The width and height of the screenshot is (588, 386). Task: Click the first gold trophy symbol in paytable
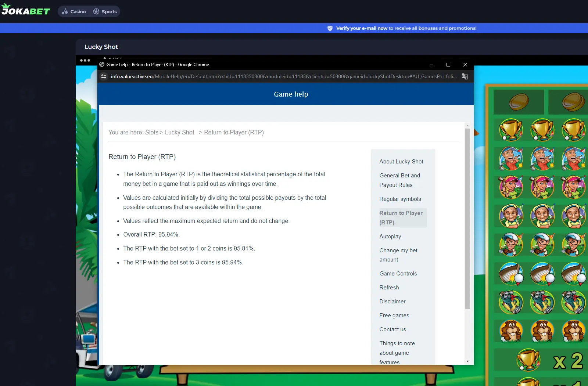511,130
